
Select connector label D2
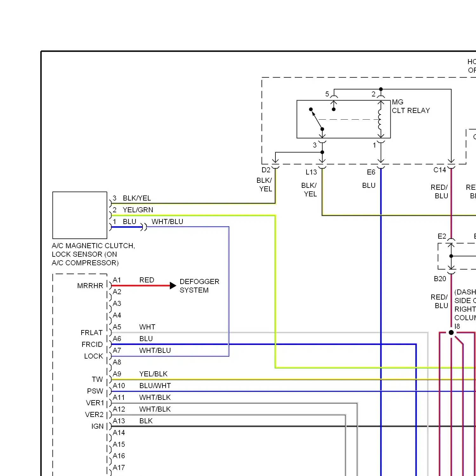266,170
